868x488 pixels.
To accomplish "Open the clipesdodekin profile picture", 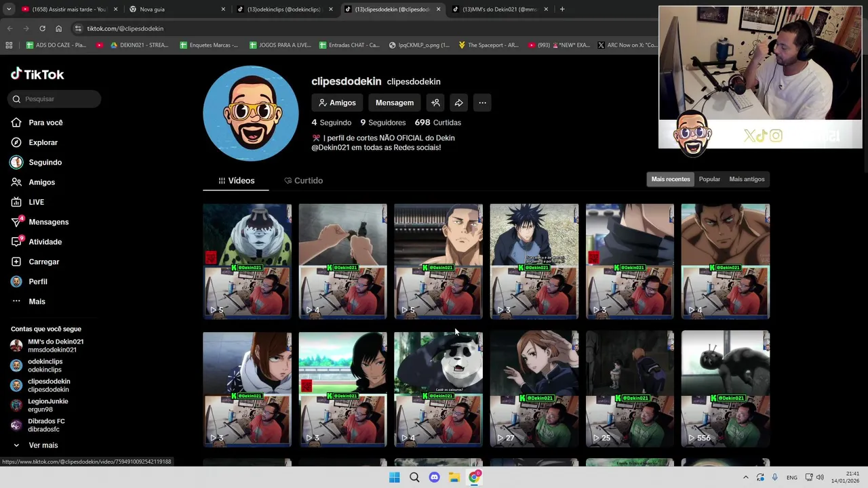I will pos(251,113).
